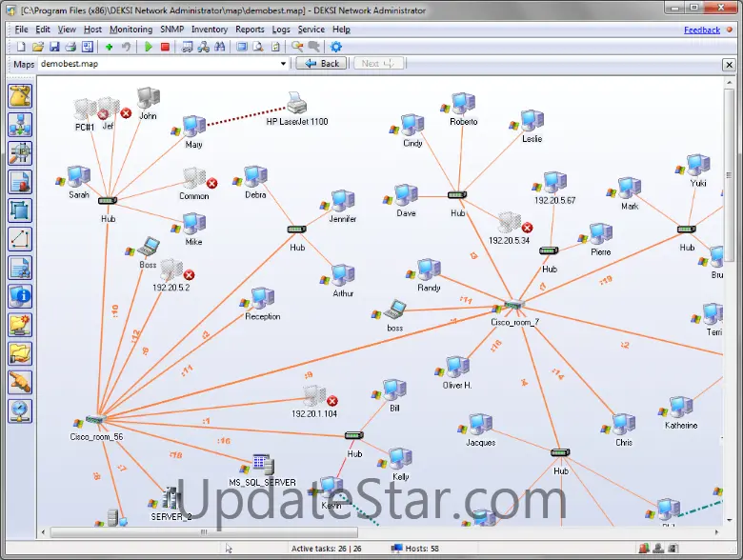
Task: Click the vertical scrollbar thumb
Action: click(729, 174)
